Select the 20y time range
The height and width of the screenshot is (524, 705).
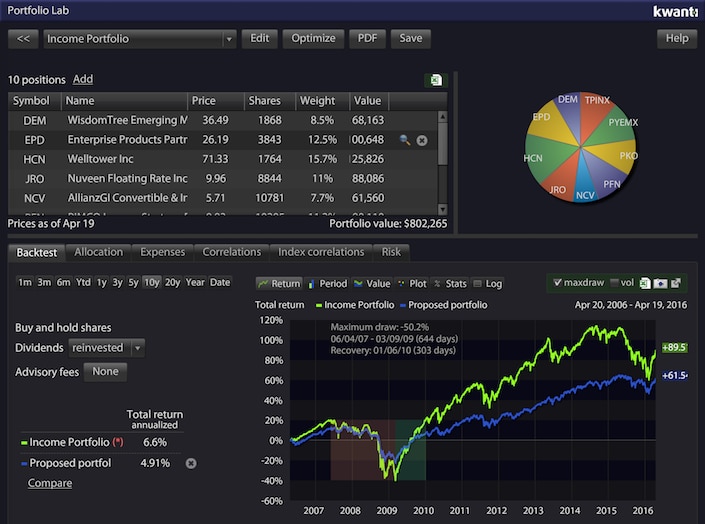tap(173, 282)
